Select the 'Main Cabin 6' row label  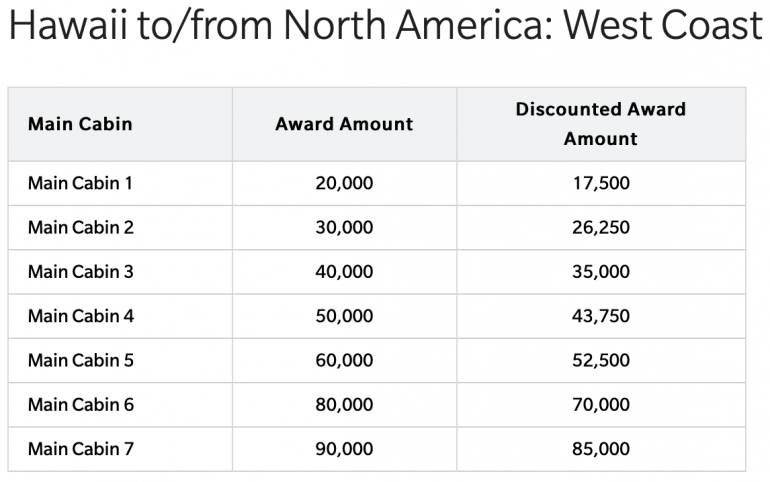pyautogui.click(x=81, y=405)
